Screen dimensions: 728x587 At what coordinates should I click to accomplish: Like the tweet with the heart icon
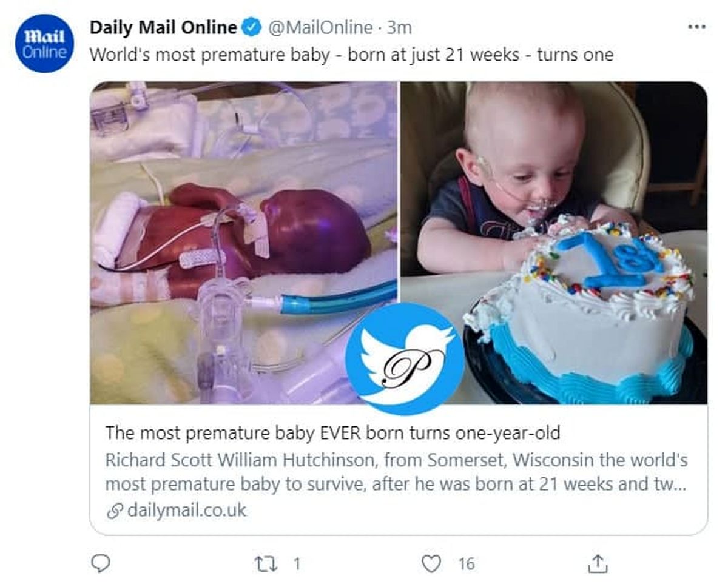pyautogui.click(x=431, y=564)
